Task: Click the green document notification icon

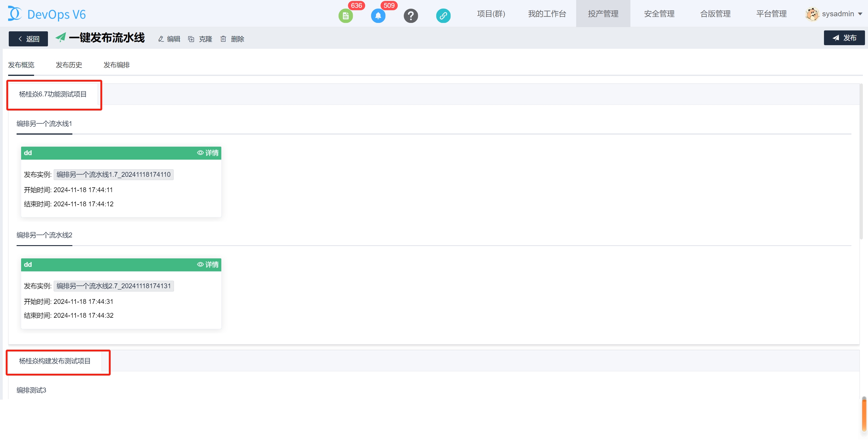Action: point(346,15)
